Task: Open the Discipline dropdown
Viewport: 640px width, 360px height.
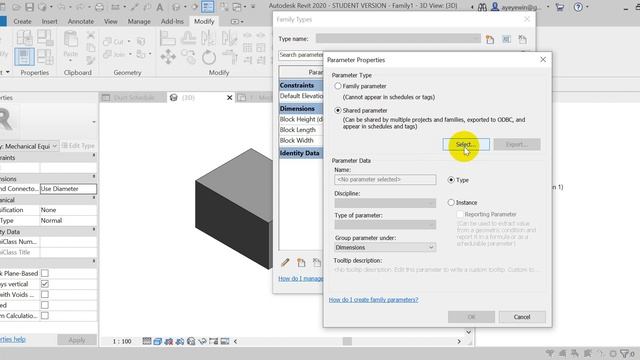Action: pos(385,203)
